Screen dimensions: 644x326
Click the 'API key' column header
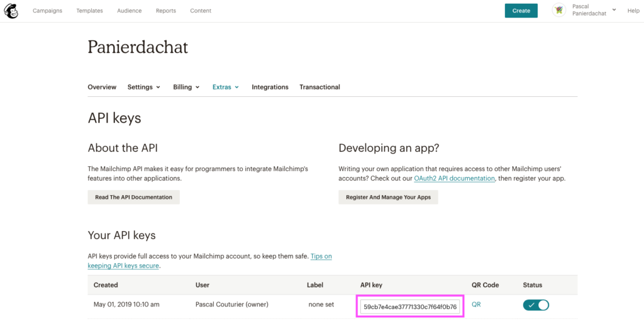pyautogui.click(x=371, y=285)
